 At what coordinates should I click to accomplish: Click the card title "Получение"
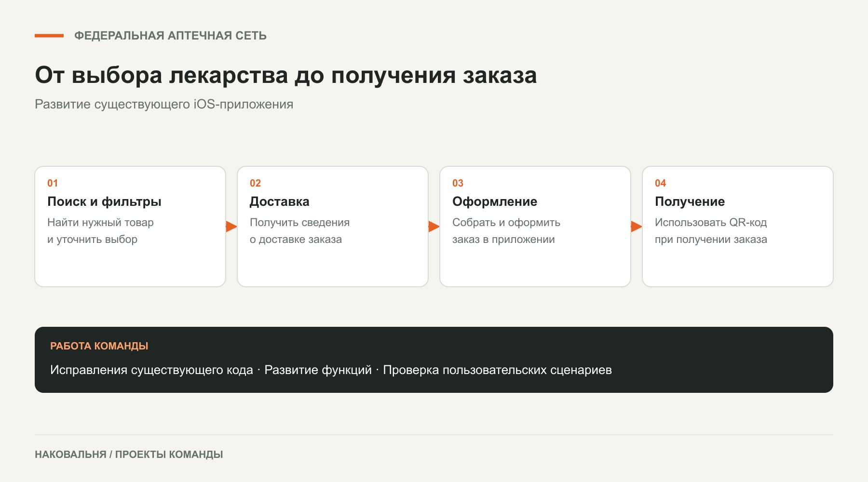pyautogui.click(x=690, y=201)
